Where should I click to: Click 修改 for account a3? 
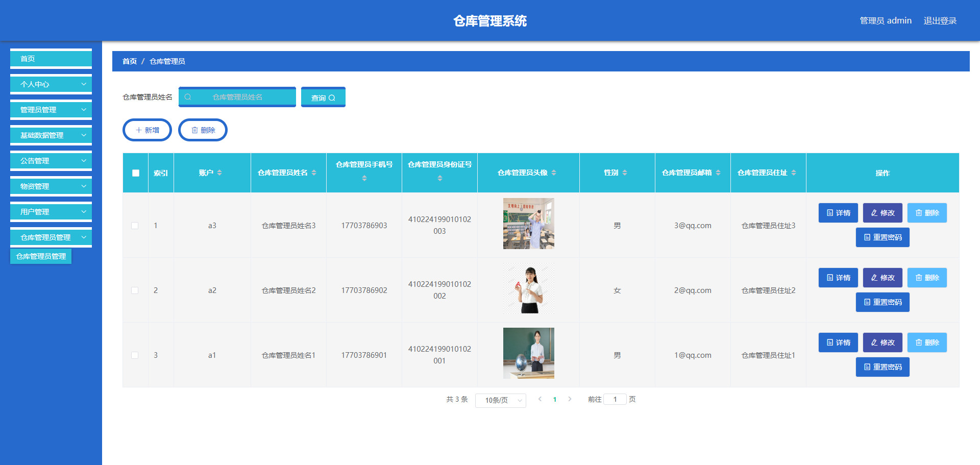coord(883,213)
